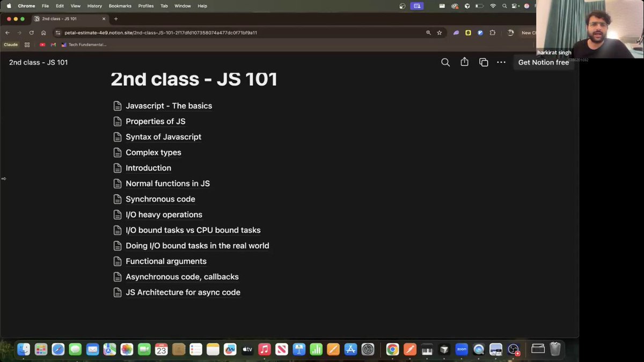Open Zoom from the dock
The width and height of the screenshot is (644, 362).
[462, 349]
